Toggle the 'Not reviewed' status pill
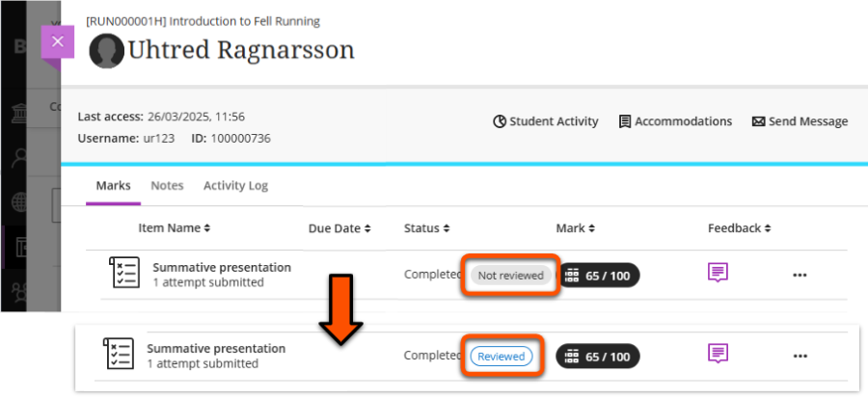Image resolution: width=868 pixels, height=398 pixels. [511, 276]
